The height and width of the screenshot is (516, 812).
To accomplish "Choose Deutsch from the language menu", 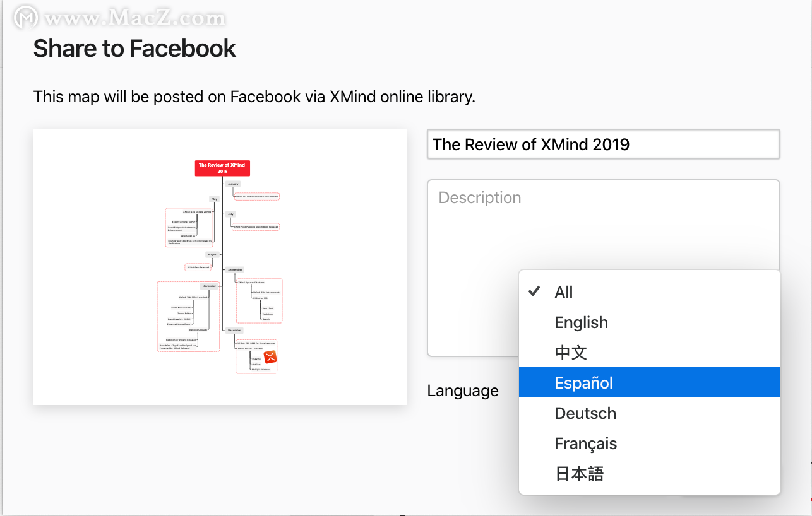I will pos(650,413).
